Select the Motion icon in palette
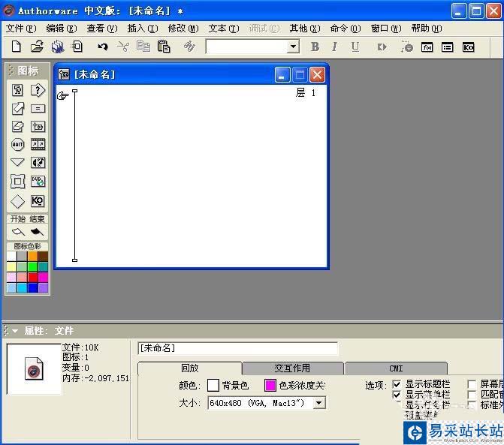The height and width of the screenshot is (445, 504). pyautogui.click(x=17, y=109)
